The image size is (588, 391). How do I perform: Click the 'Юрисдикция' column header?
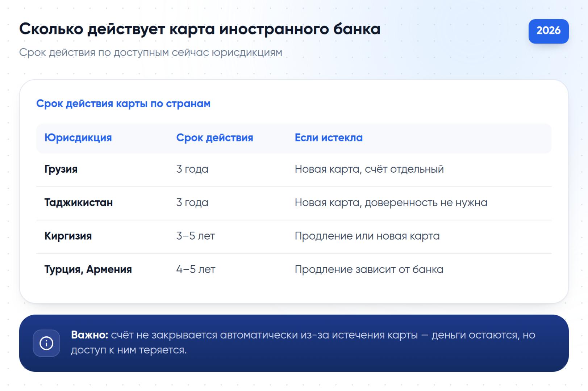pos(78,138)
